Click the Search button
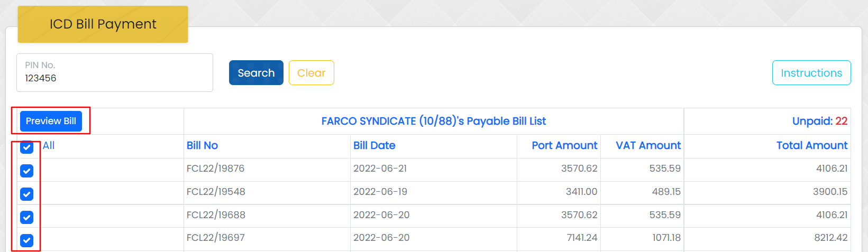868x252 pixels. [x=256, y=73]
